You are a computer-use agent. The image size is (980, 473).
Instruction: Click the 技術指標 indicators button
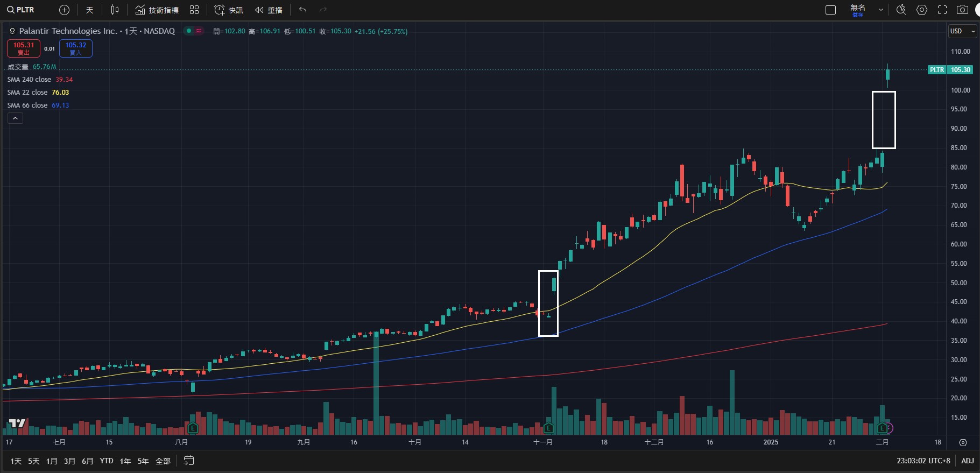pyautogui.click(x=157, y=10)
